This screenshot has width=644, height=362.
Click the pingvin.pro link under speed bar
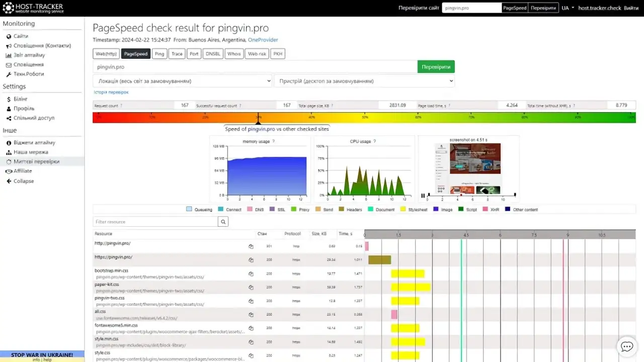pos(261,129)
